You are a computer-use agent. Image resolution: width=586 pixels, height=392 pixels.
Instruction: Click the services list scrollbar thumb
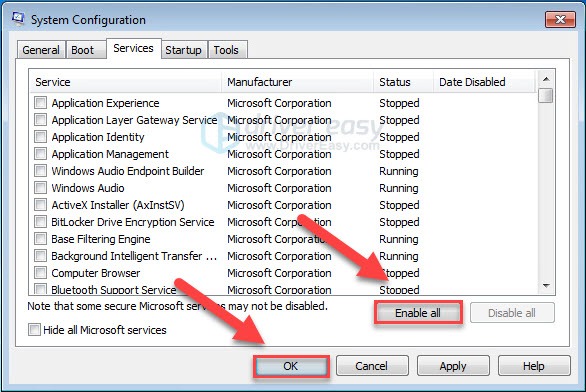point(546,95)
